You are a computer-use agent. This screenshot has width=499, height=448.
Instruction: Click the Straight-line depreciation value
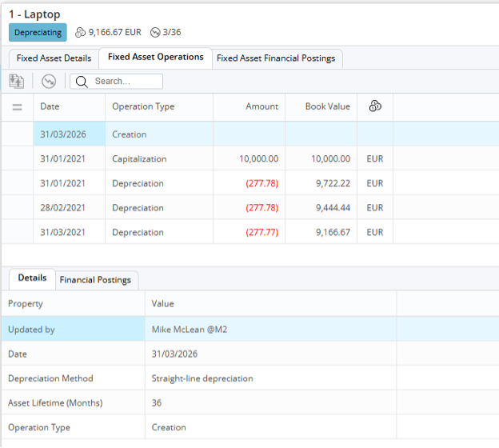pyautogui.click(x=202, y=378)
